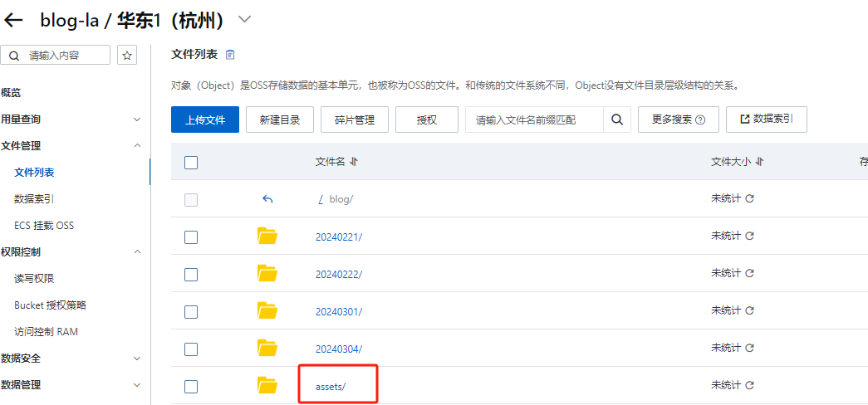The height and width of the screenshot is (405, 868).
Task: Open 更多搜索 options
Action: click(x=678, y=120)
